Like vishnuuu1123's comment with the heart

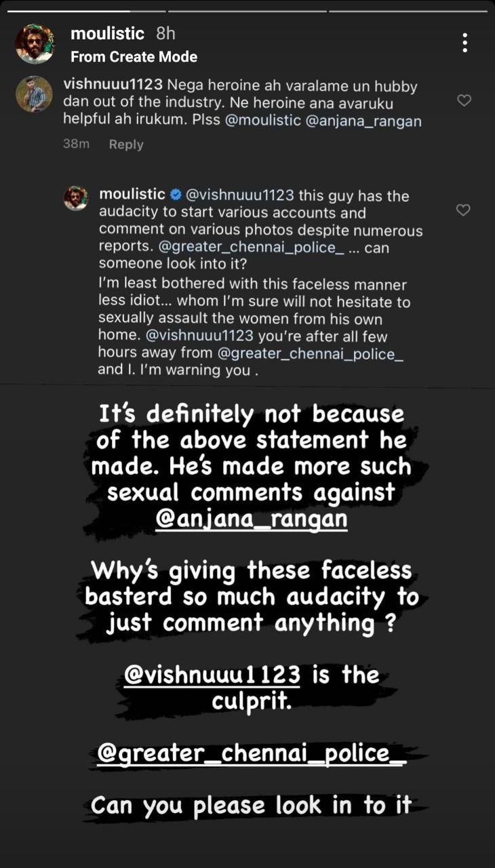[463, 100]
